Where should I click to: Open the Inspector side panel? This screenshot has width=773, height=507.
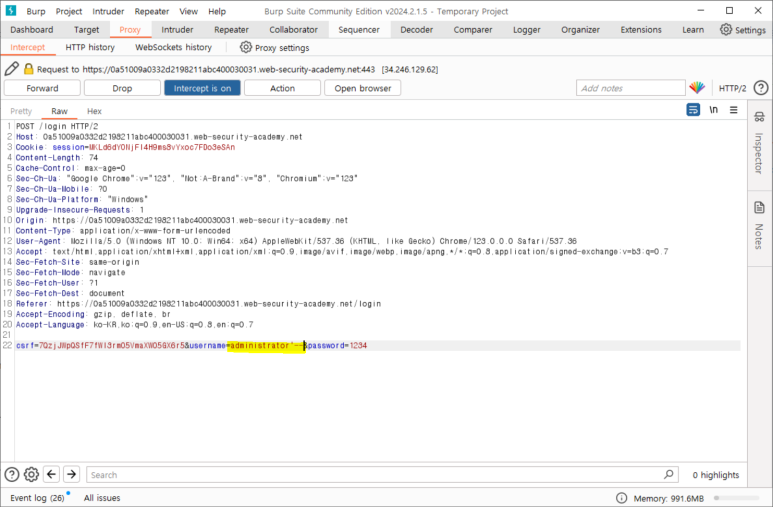coord(759,143)
